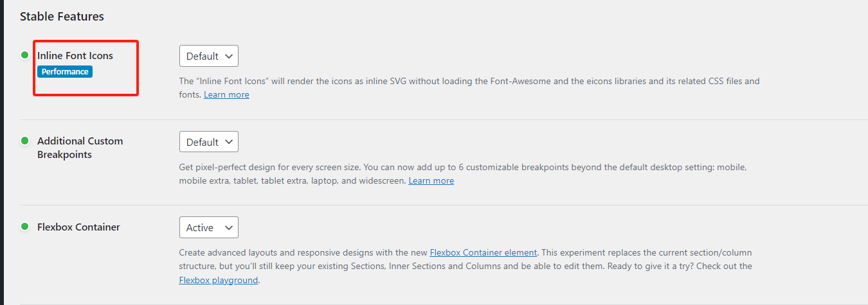This screenshot has height=305, width=868.
Task: Open Learn more link for Inline Font Icons
Action: point(226,95)
